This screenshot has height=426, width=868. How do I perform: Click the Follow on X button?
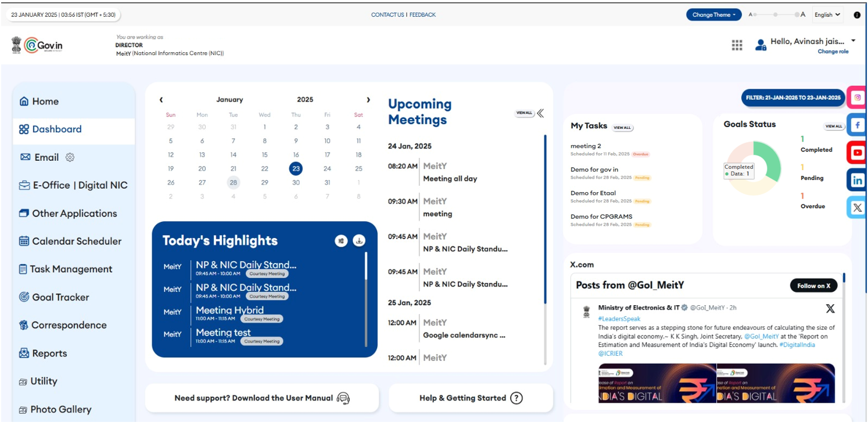coord(813,286)
